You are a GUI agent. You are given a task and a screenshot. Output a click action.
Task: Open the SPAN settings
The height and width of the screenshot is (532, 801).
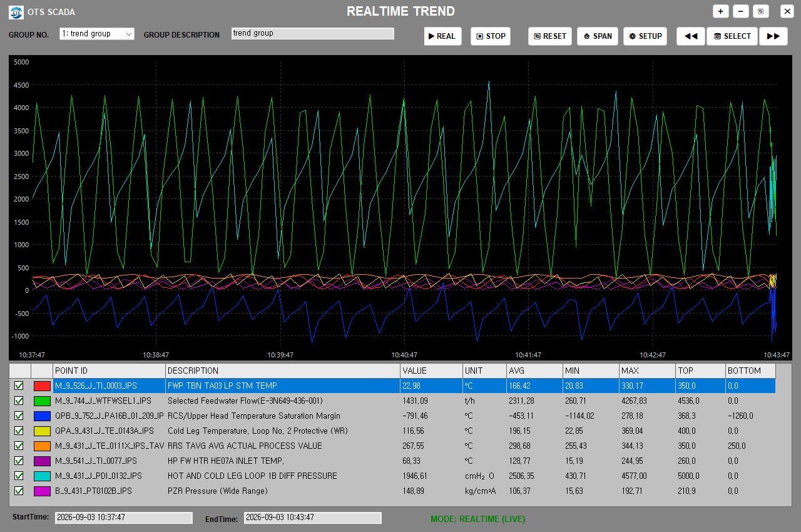point(598,36)
